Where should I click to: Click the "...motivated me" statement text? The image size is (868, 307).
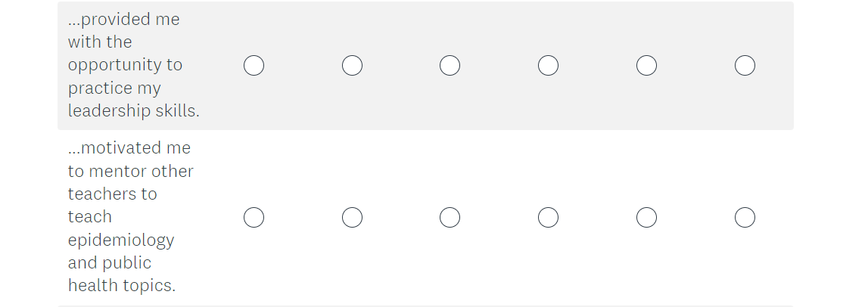129,147
